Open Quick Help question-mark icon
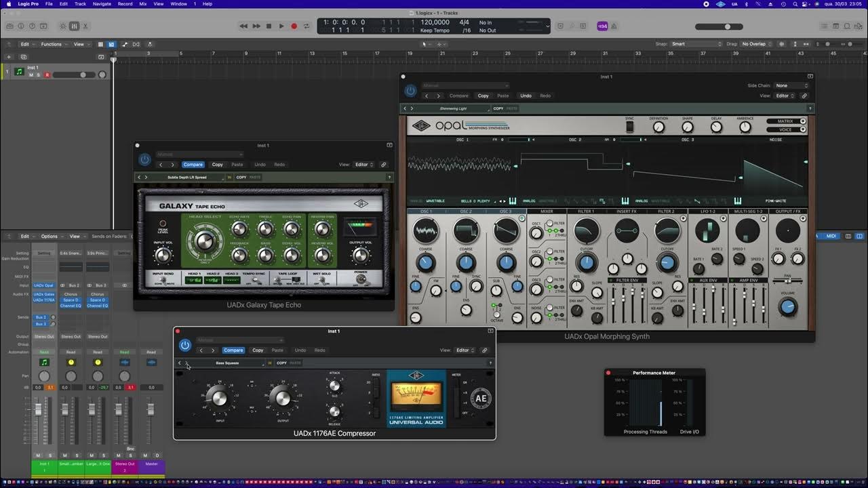 pyautogui.click(x=32, y=26)
